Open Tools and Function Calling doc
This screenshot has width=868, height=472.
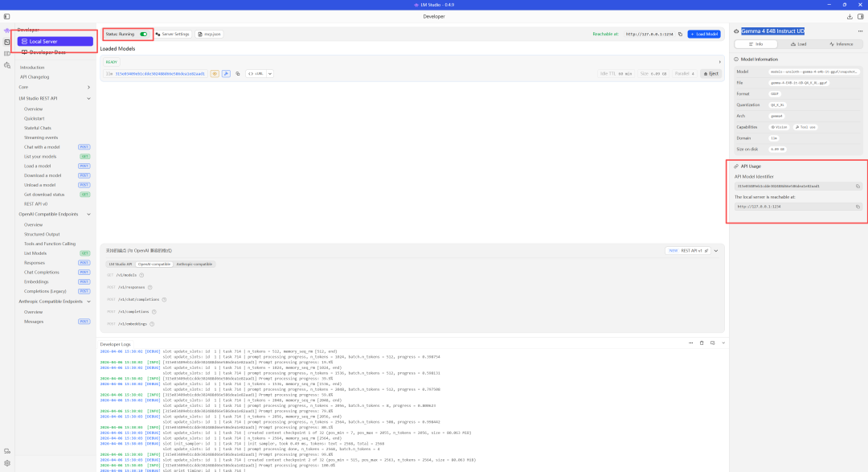click(50, 244)
